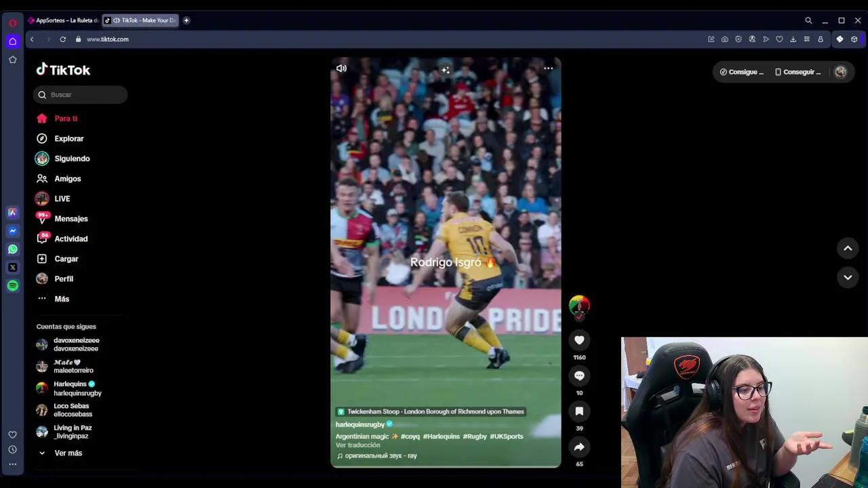The image size is (868, 488).
Task: Click the Buscar search field
Action: [x=80, y=95]
